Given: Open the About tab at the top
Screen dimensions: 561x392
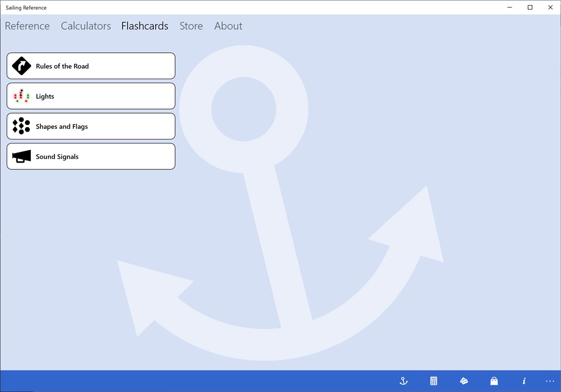Looking at the screenshot, I should 228,26.
